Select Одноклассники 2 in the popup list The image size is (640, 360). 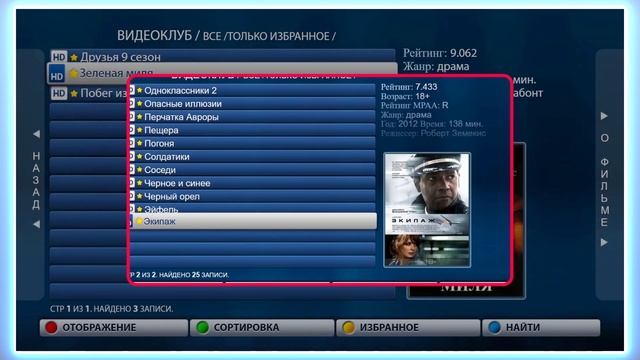[x=253, y=91]
